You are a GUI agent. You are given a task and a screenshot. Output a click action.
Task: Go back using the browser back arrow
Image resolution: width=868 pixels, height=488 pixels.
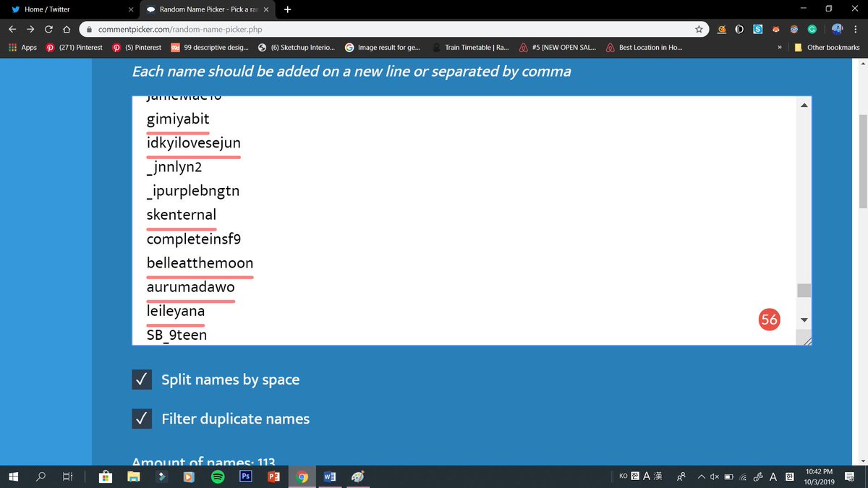point(12,30)
